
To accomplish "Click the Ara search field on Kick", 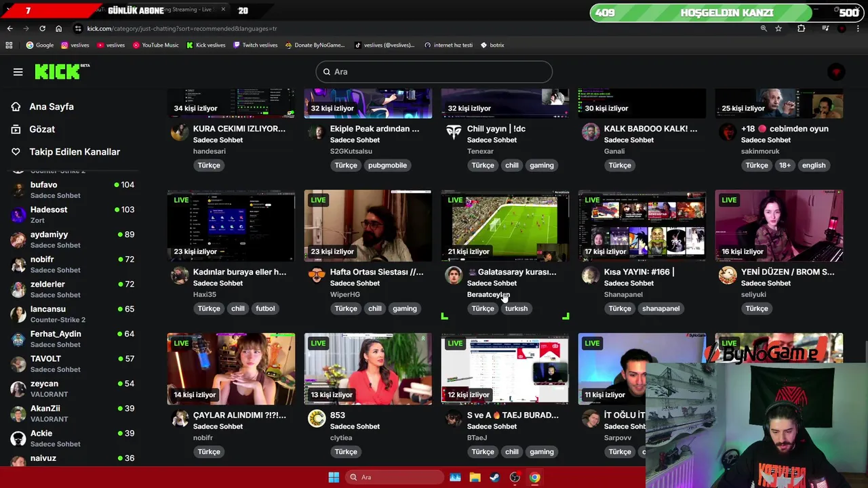I will coord(434,72).
